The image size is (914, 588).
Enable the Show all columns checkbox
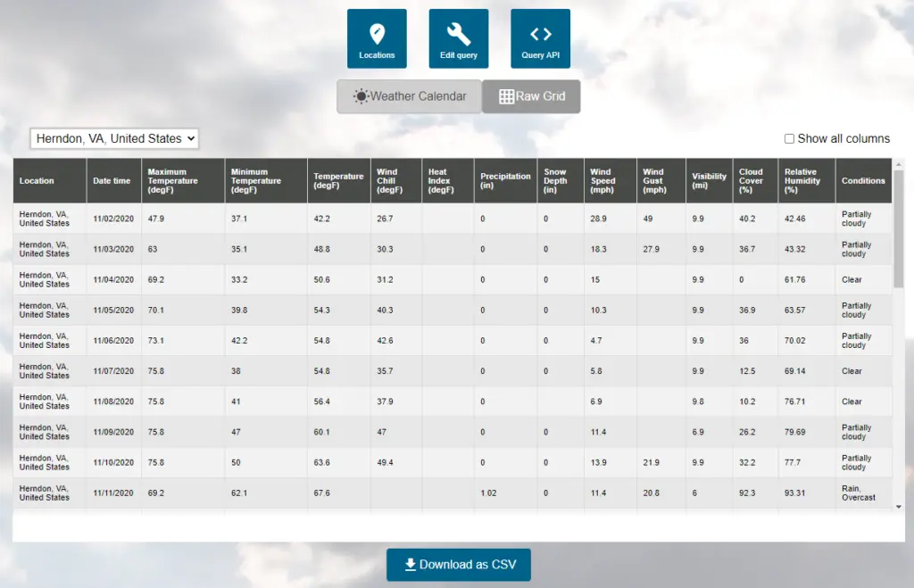[x=789, y=138]
